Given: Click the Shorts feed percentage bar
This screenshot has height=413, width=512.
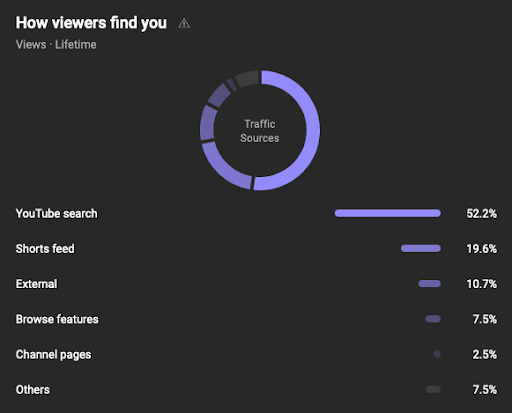Looking at the screenshot, I should click(x=421, y=248).
